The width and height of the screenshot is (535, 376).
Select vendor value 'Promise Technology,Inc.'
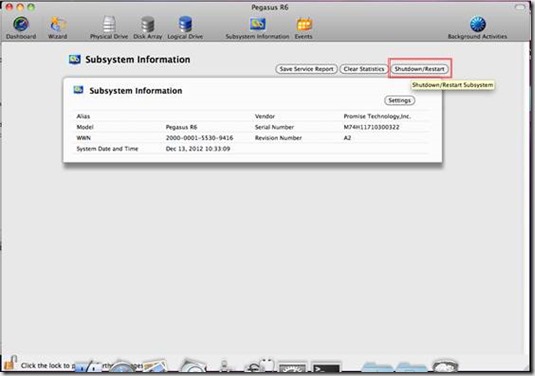pos(377,116)
